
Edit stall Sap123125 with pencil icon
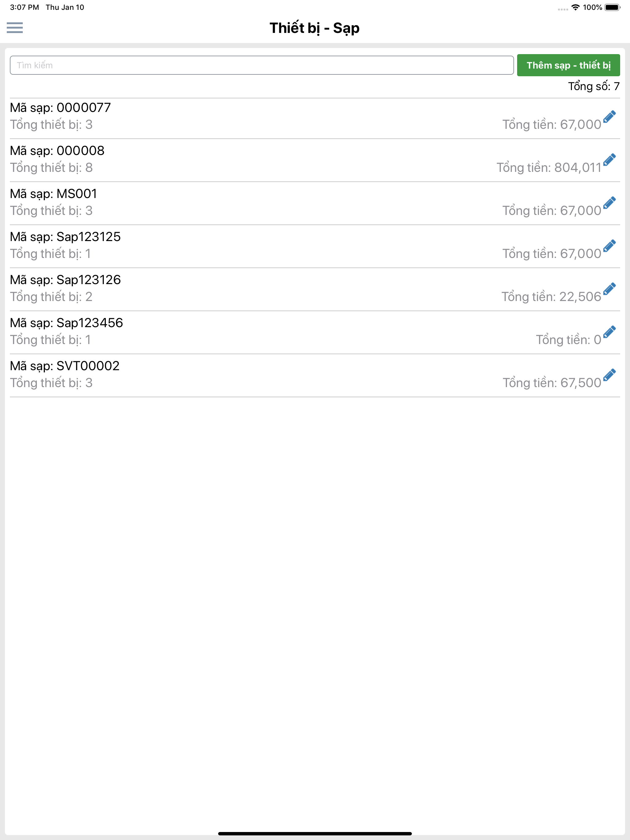pyautogui.click(x=609, y=246)
